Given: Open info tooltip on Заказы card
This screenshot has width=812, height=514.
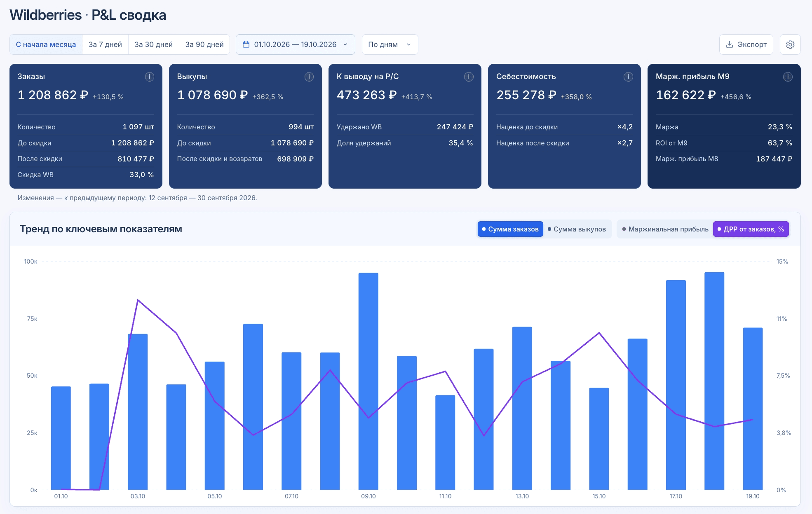Looking at the screenshot, I should (x=150, y=77).
